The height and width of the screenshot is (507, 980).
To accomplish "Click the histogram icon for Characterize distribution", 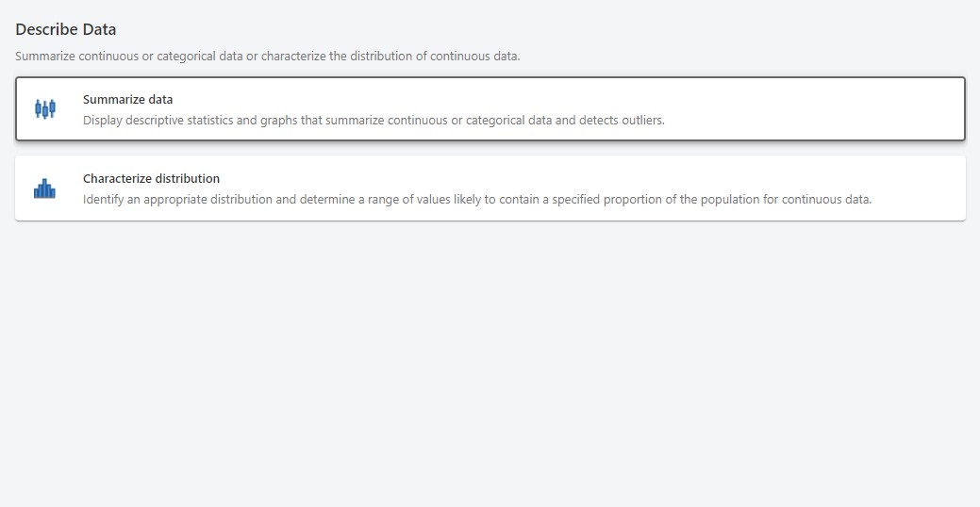I will pyautogui.click(x=44, y=188).
